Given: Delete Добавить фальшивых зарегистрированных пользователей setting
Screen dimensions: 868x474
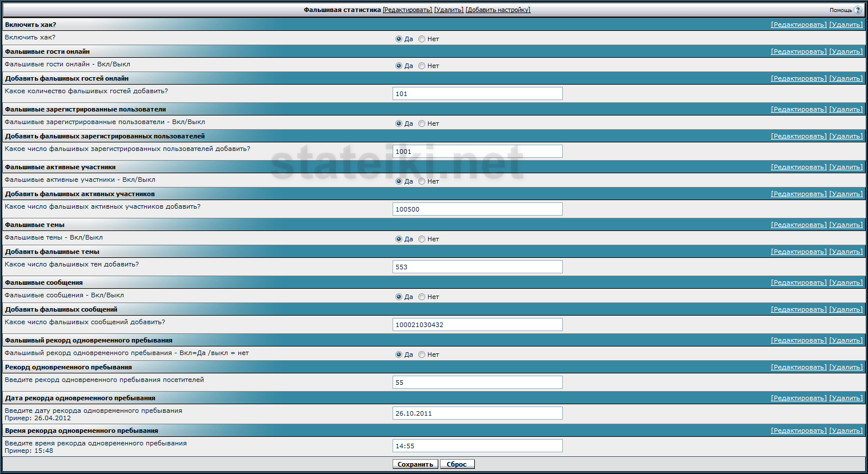Looking at the screenshot, I should click(846, 136).
